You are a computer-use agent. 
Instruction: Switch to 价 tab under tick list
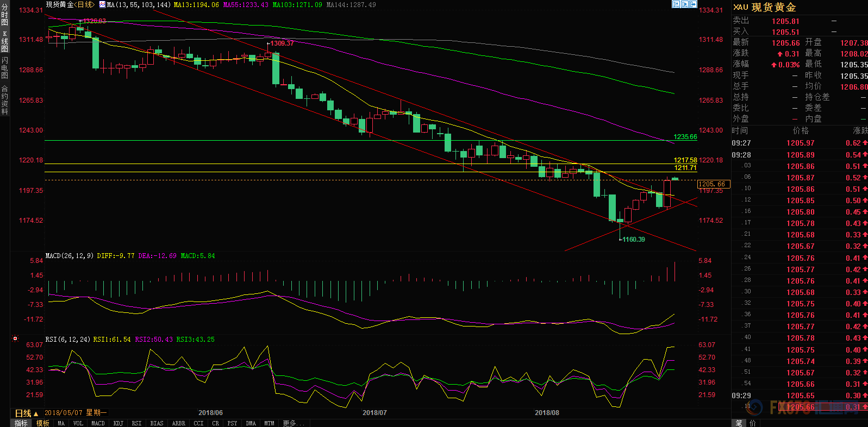pyautogui.click(x=753, y=423)
